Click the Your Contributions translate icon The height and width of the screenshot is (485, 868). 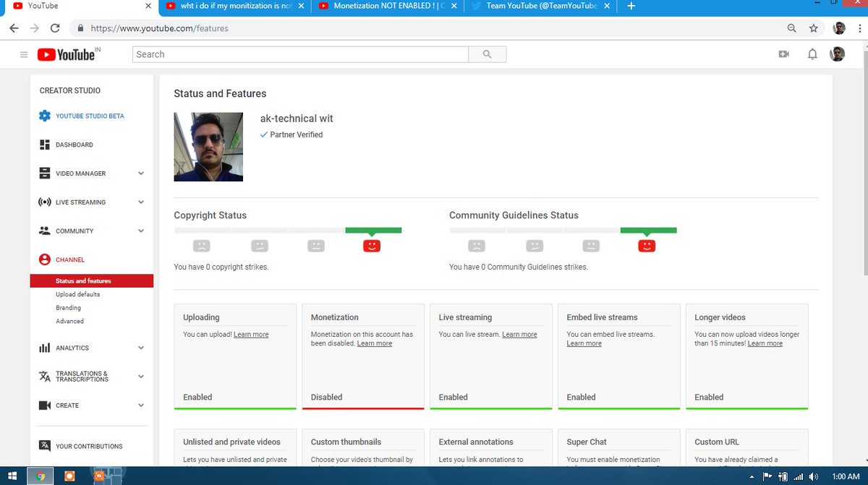pyautogui.click(x=45, y=446)
